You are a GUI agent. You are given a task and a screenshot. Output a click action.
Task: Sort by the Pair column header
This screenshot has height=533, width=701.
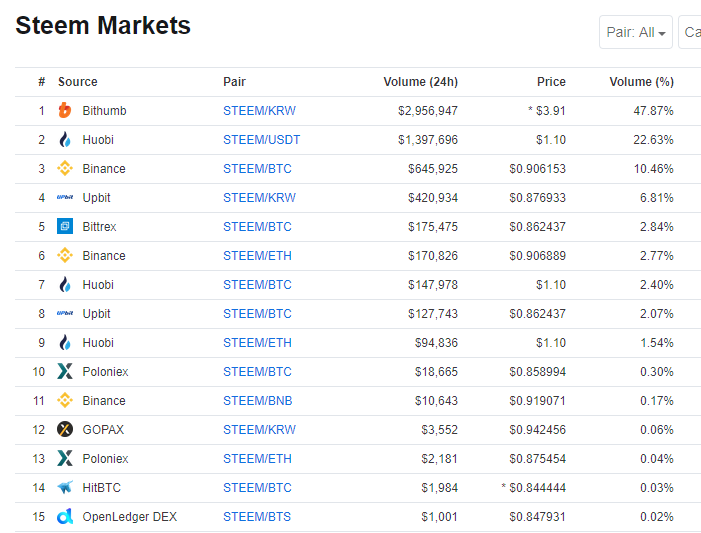(234, 82)
